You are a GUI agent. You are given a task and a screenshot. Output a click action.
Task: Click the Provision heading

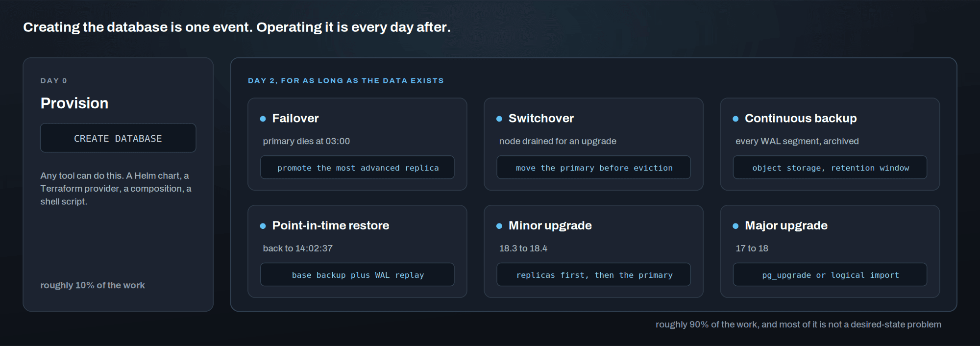pos(74,103)
